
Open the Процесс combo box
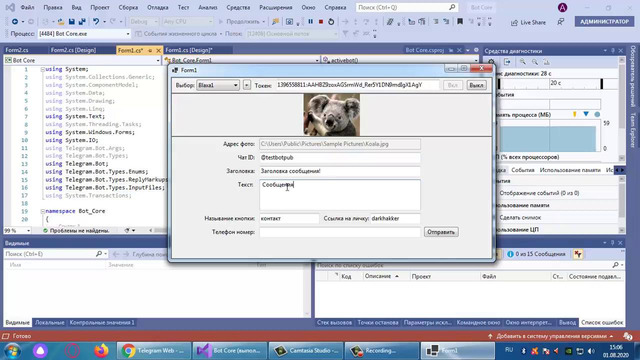[x=84, y=34]
